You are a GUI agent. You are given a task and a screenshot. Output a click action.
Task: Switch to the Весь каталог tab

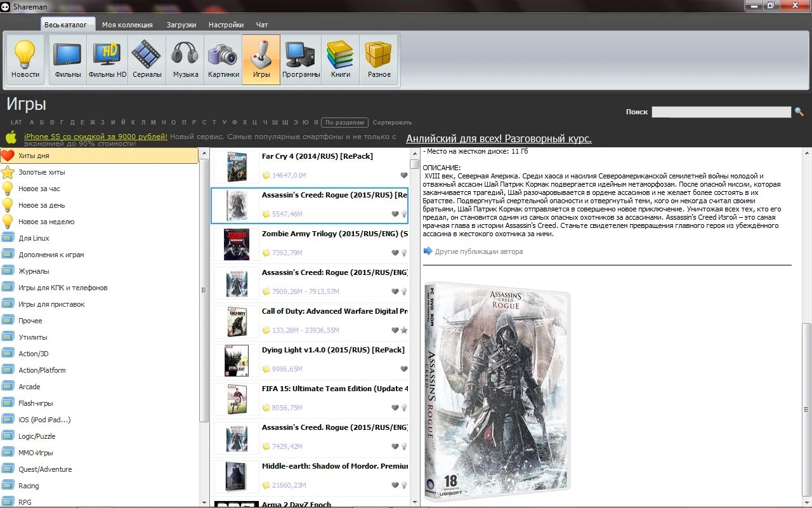point(69,24)
